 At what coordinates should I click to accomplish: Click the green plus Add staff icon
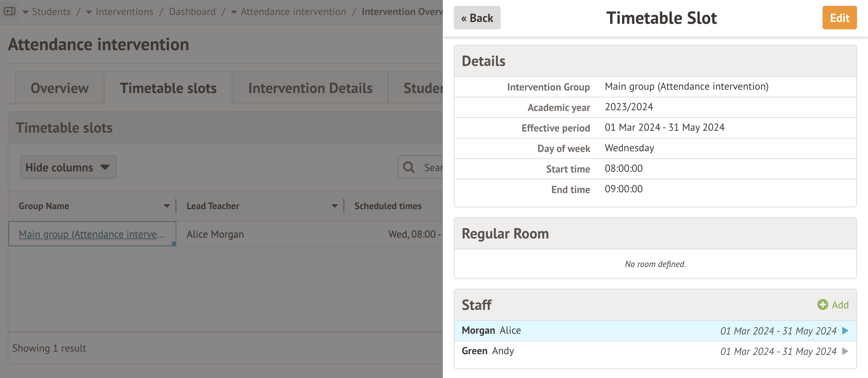tap(823, 305)
